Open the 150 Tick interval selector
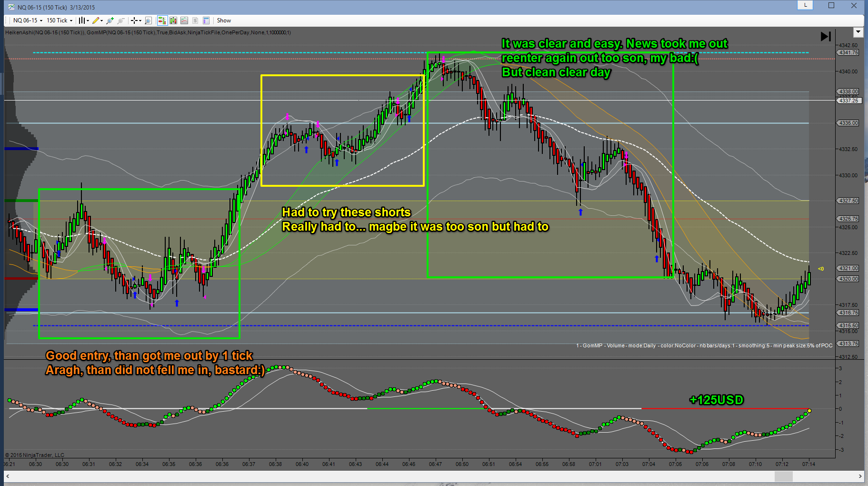This screenshot has height=486, width=868. point(60,20)
